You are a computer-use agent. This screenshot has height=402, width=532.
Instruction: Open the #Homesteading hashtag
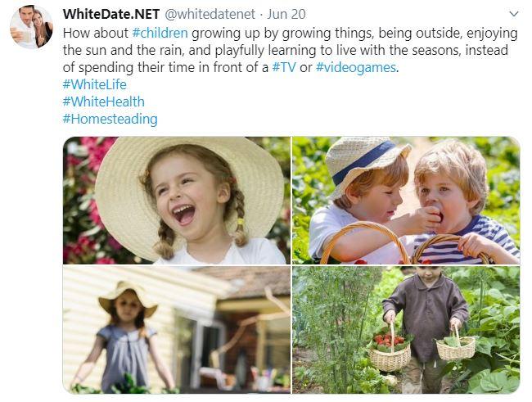110,120
